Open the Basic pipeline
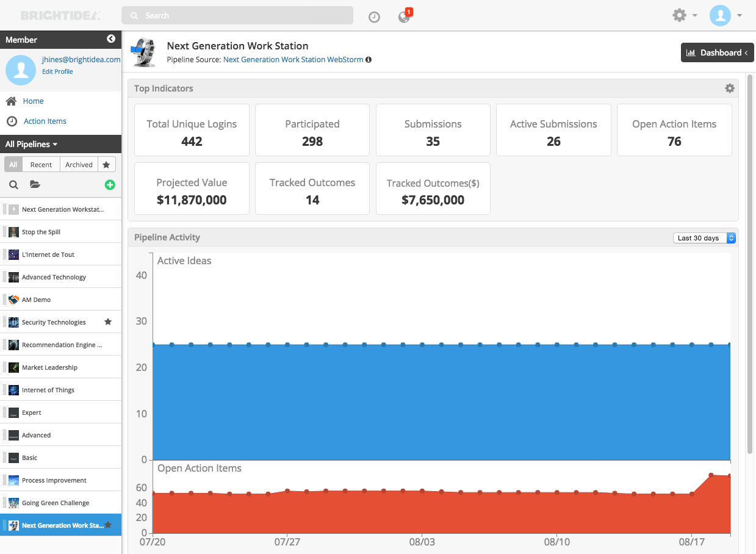 click(61, 458)
